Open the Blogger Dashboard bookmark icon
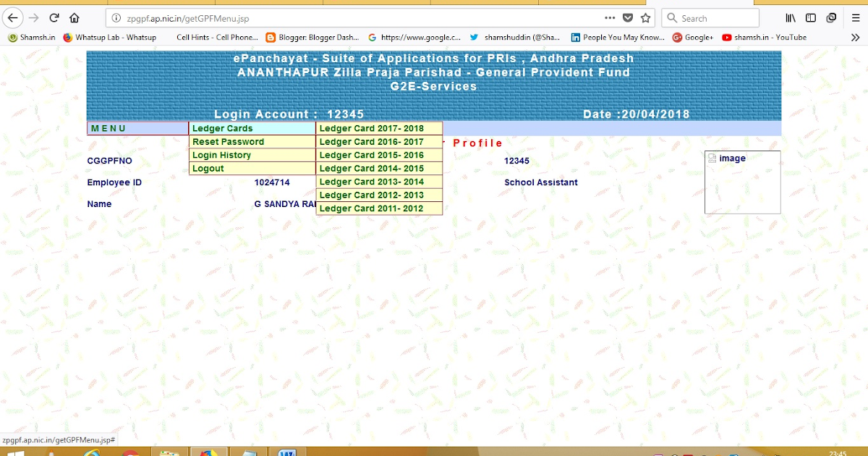The height and width of the screenshot is (456, 868). click(x=269, y=37)
